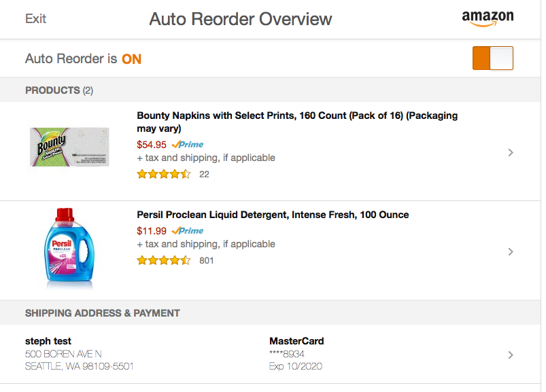Open Bounty Napkins with Select Prints title
The height and width of the screenshot is (392, 546).
(297, 122)
